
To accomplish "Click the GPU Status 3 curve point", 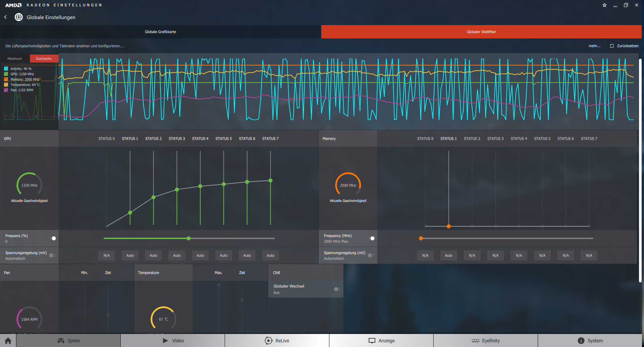I will coord(177,190).
